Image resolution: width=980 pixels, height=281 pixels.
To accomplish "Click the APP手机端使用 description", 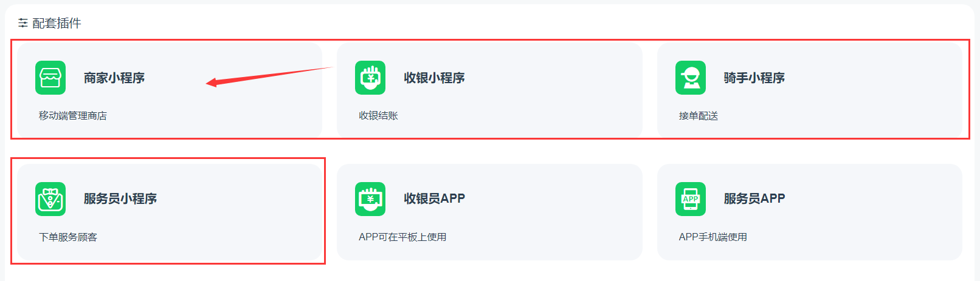I will (x=713, y=237).
